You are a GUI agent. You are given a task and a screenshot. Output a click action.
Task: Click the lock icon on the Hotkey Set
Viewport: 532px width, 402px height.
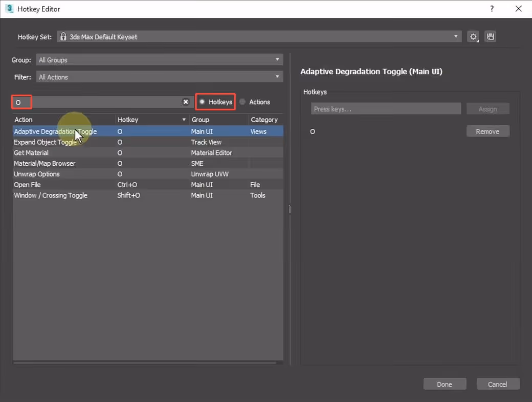pos(63,36)
